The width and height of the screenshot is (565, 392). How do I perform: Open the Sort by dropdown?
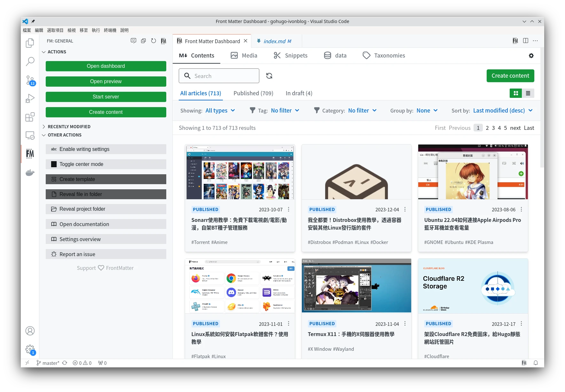coord(503,111)
